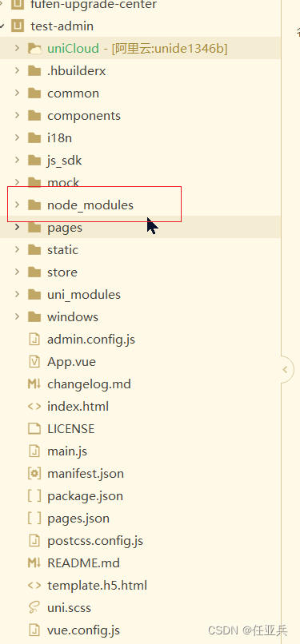
Task: Click the static folder icon
Action: pos(34,250)
